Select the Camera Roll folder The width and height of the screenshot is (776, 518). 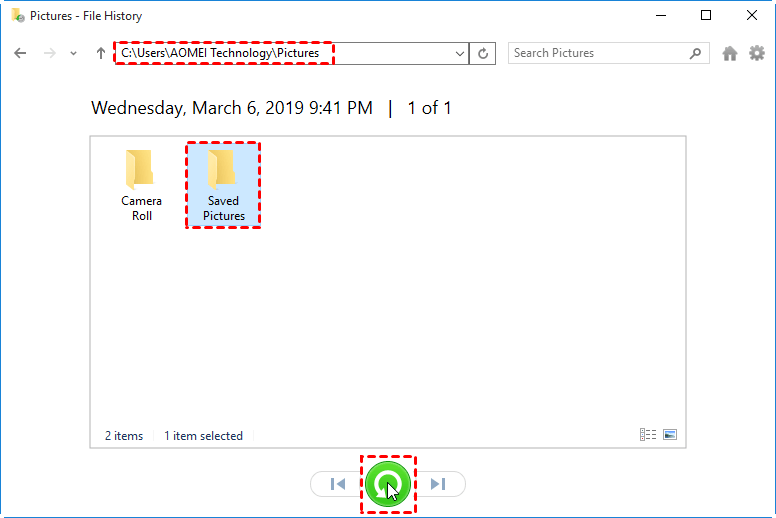(x=142, y=186)
